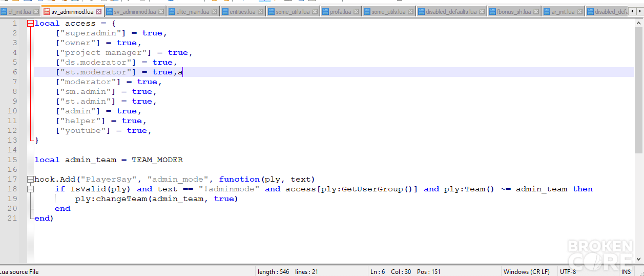Place cursor on the "superadmin" entry
644x276 pixels.
pos(94,33)
